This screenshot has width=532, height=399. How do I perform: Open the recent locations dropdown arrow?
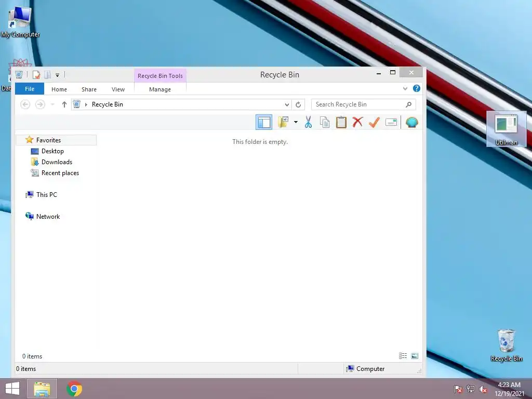(52, 104)
